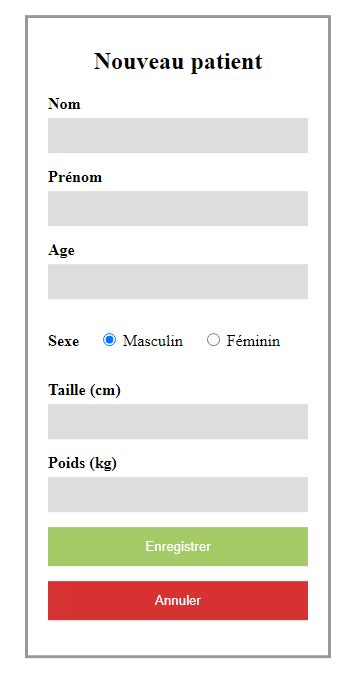
Task: Focus the Prénom input field
Action: (178, 208)
